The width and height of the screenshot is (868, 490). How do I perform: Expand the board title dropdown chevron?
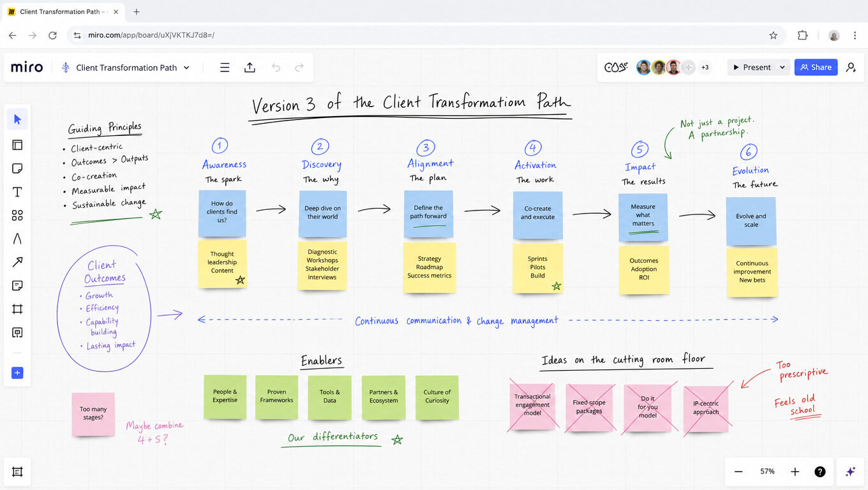click(187, 68)
